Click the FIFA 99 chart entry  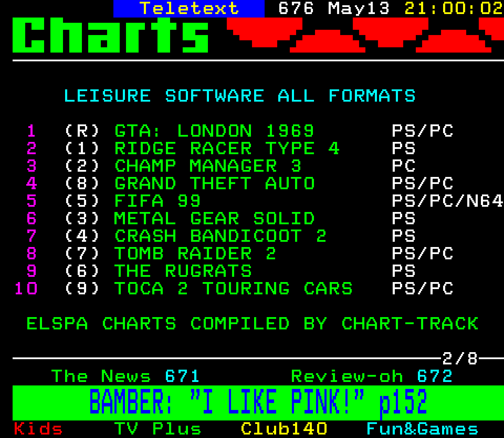click(x=157, y=201)
